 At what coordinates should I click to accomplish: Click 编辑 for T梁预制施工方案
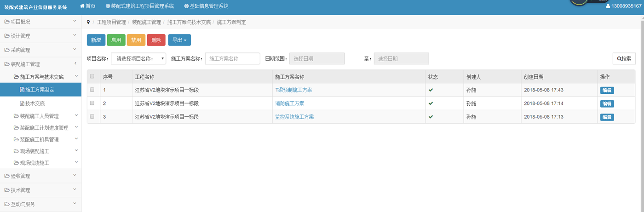[x=607, y=90]
